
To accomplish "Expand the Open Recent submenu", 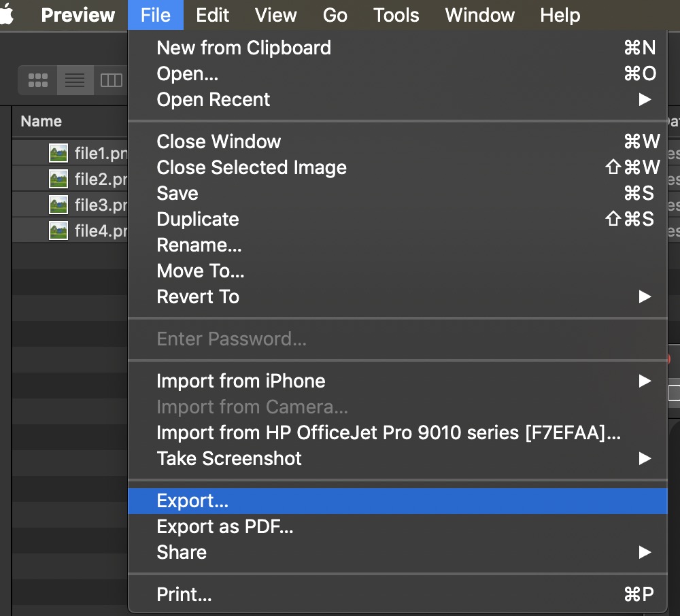I will (398, 100).
